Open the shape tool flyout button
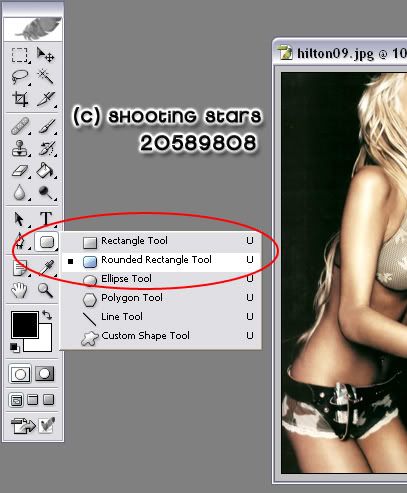This screenshot has height=493, width=407. [46, 242]
